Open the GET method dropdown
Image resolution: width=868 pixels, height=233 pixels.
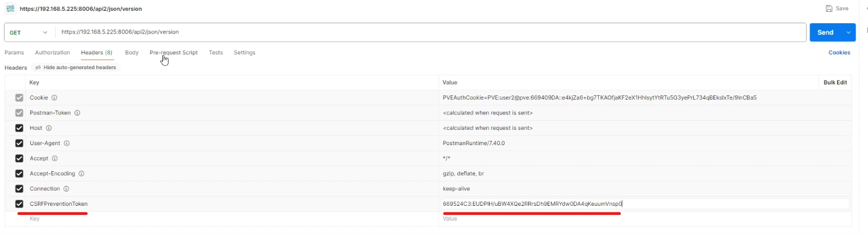30,32
